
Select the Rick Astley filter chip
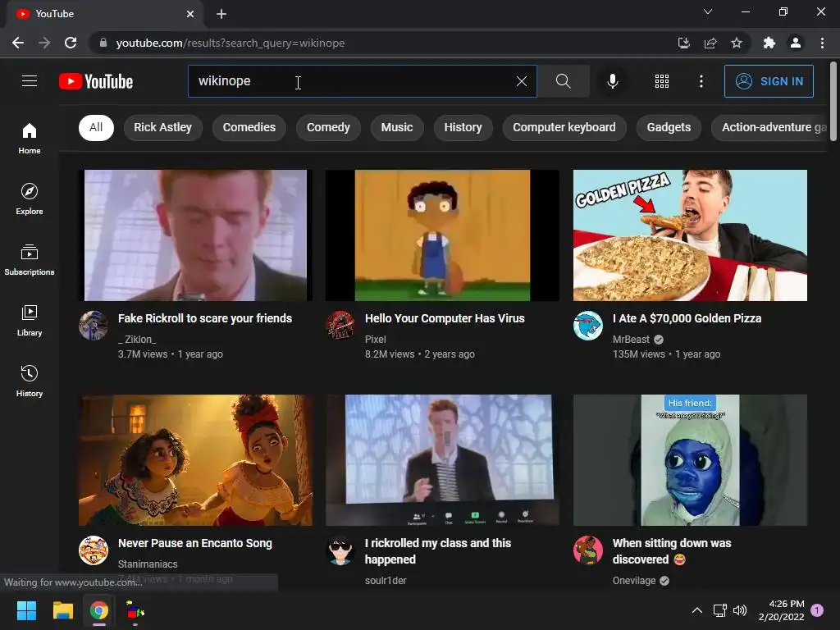(x=163, y=127)
